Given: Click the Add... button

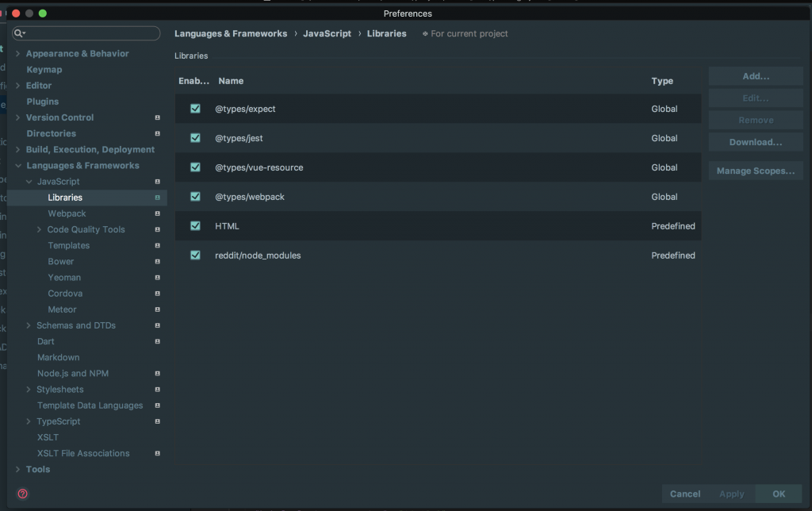Looking at the screenshot, I should coord(756,76).
